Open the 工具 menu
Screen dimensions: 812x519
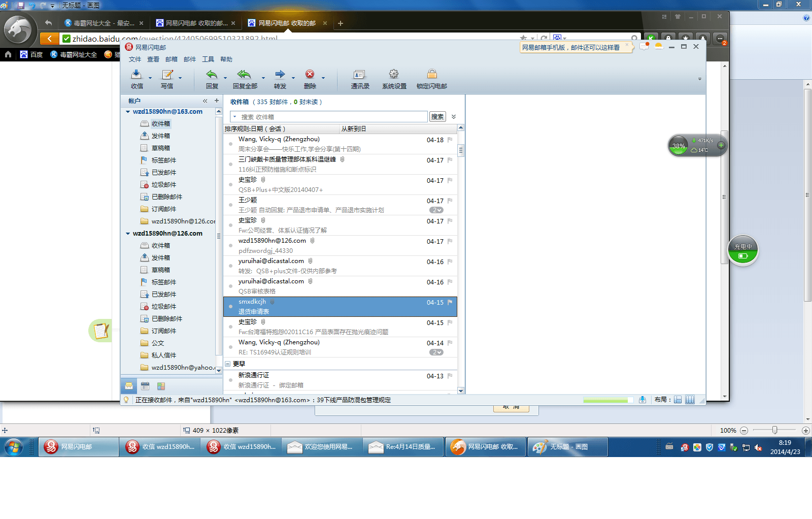pyautogui.click(x=208, y=59)
